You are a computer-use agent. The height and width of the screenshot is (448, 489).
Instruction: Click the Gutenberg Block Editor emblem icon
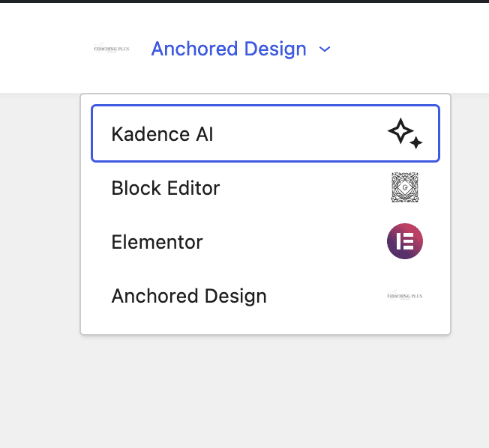(x=405, y=187)
